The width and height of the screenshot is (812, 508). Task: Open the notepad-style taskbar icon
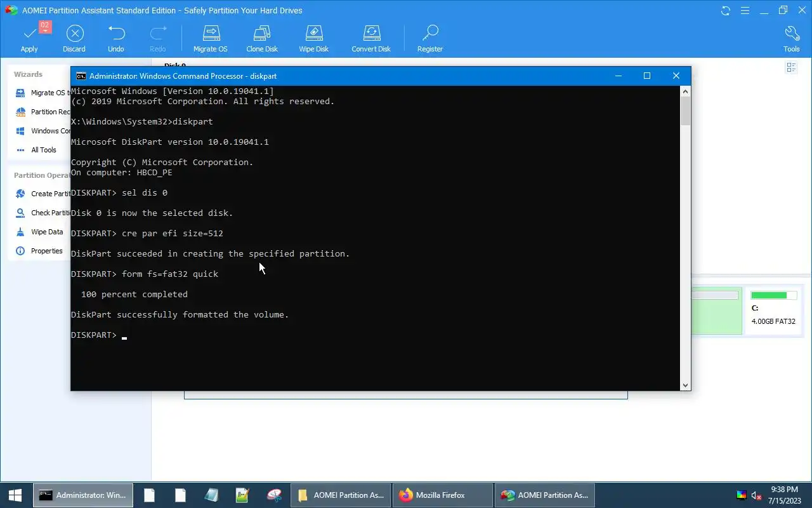[x=211, y=495]
